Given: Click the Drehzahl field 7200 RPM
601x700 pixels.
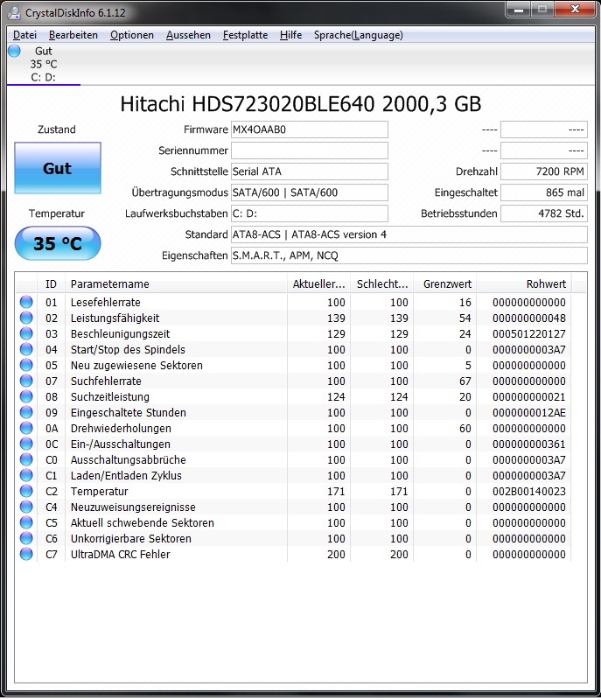Looking at the screenshot, I should (544, 171).
